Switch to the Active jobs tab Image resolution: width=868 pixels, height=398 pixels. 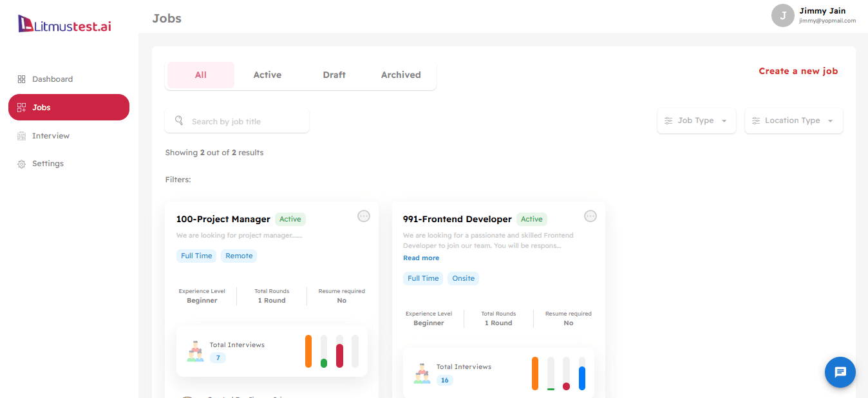pos(267,74)
